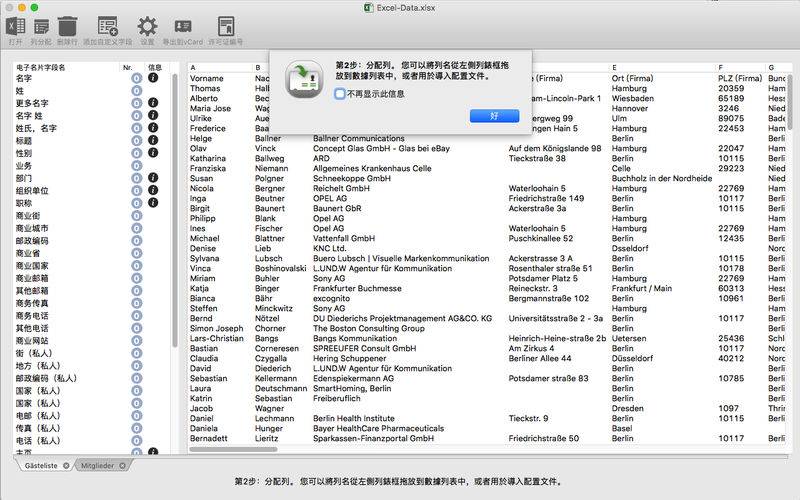Click Nr. badge beside 商业国家
Viewport: 800px width, 500px height.
137,266
